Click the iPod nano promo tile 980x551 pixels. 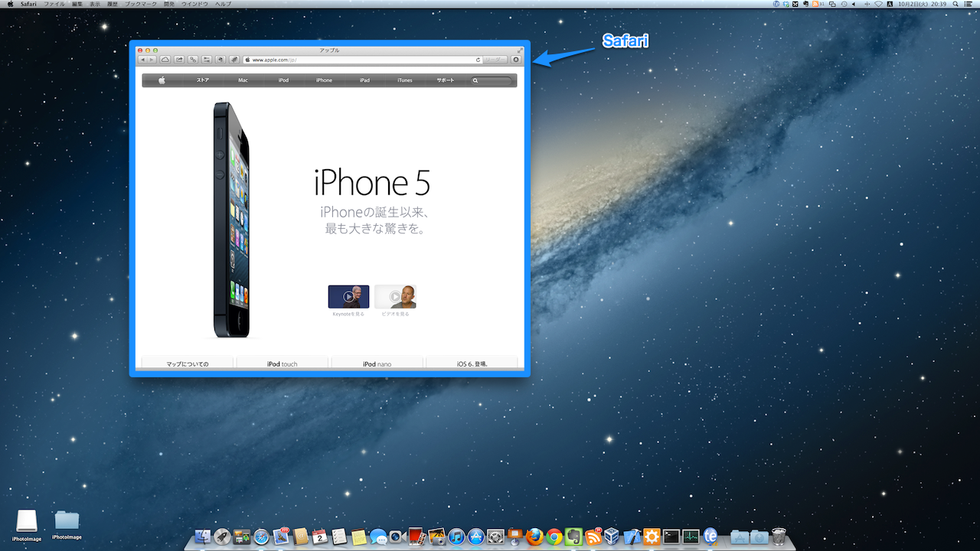(x=377, y=364)
